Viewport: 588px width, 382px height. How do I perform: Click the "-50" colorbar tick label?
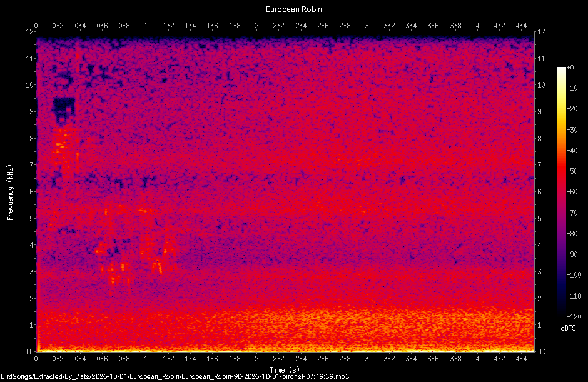pyautogui.click(x=572, y=171)
